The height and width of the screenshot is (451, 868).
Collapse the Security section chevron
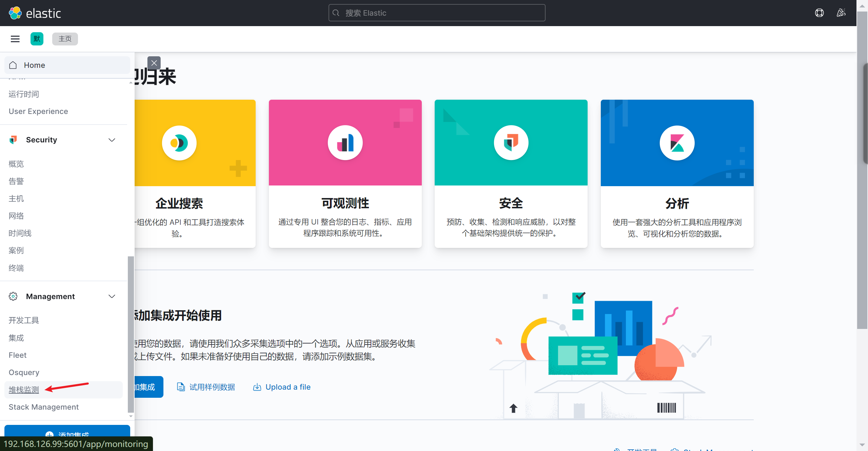point(112,140)
